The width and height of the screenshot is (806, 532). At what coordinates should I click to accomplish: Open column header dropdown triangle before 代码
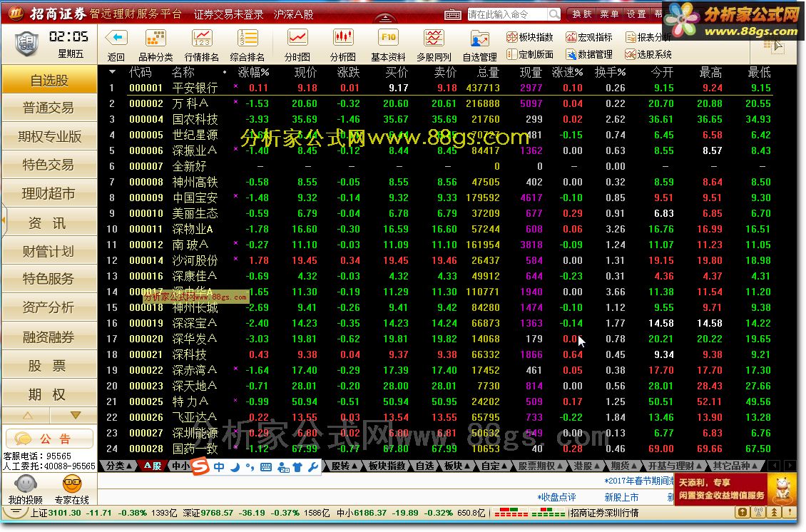tap(112, 72)
